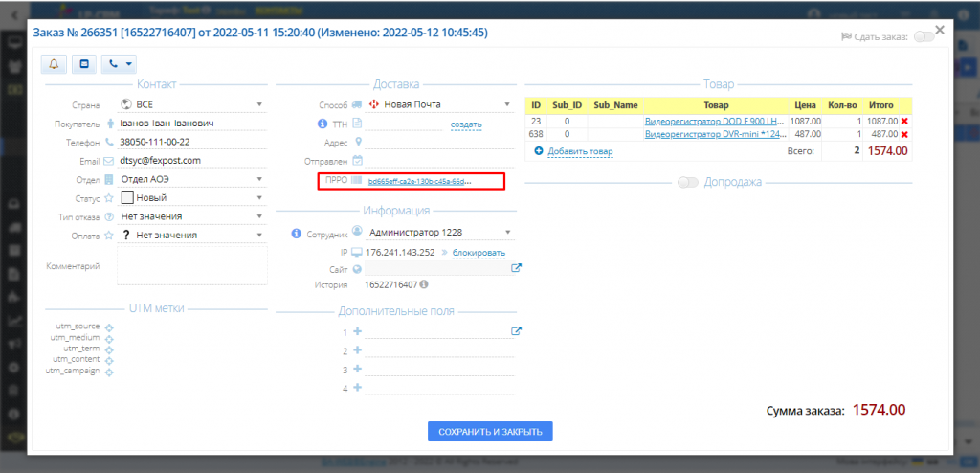Viewport: 980px width, 473px height.
Task: Open the Сотрудник dropdown Администратор 1228
Action: 440,232
